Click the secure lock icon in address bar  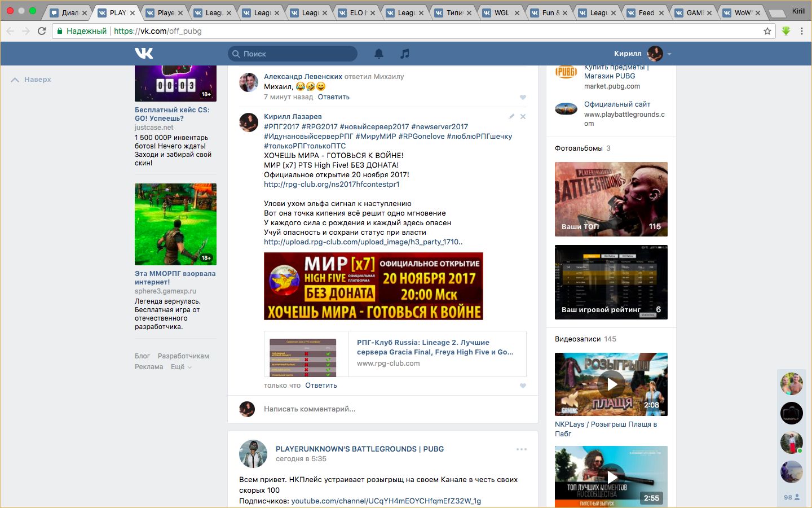coord(60,31)
